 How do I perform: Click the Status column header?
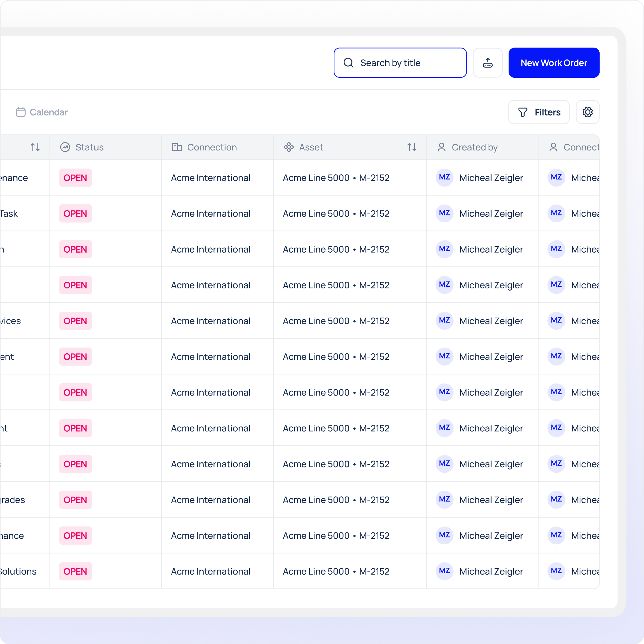coord(89,147)
